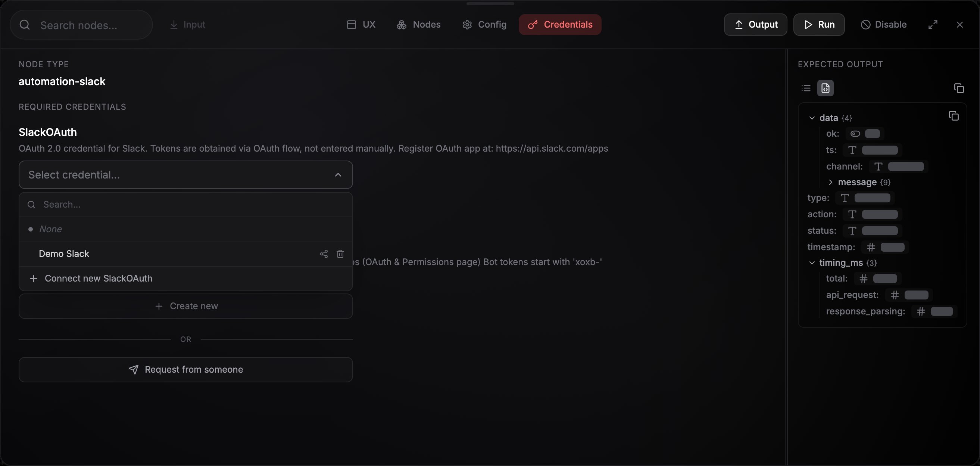
Task: Copy the data tree contents icon
Action: [954, 116]
